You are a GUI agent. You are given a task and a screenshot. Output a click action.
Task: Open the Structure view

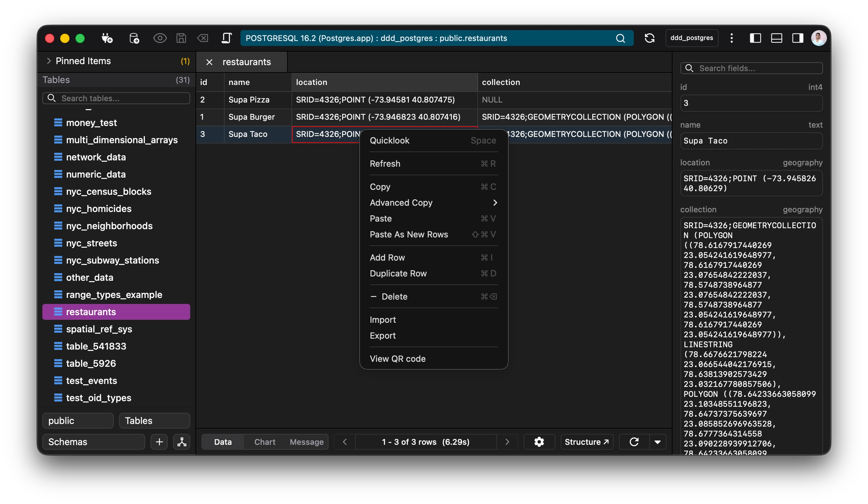tap(586, 442)
